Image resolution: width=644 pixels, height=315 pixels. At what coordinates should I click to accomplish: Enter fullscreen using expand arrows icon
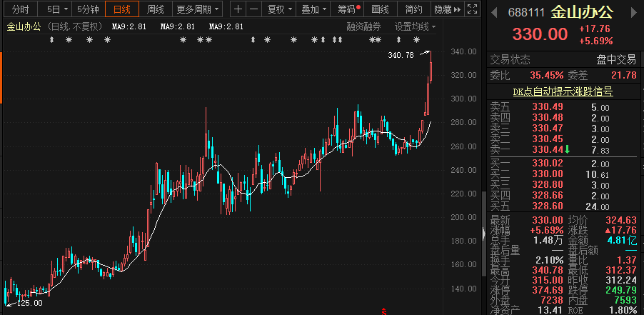[471, 9]
